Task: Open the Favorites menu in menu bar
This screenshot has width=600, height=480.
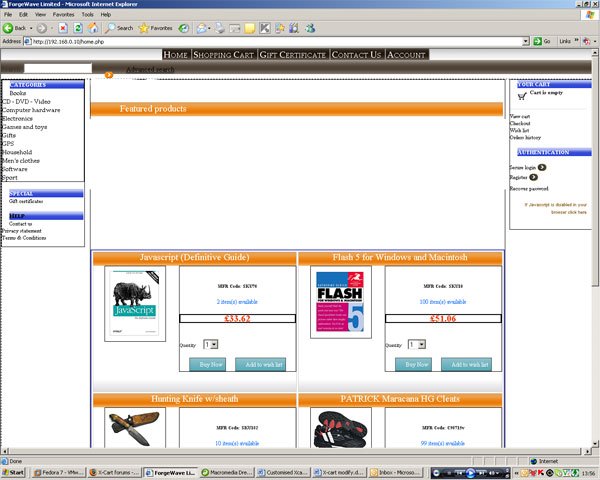Action: [x=63, y=15]
